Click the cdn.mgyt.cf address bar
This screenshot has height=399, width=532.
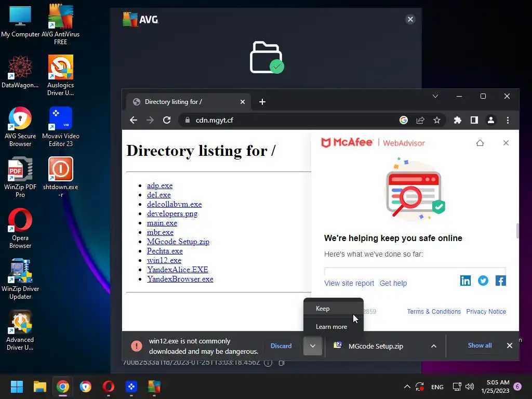[x=288, y=120]
